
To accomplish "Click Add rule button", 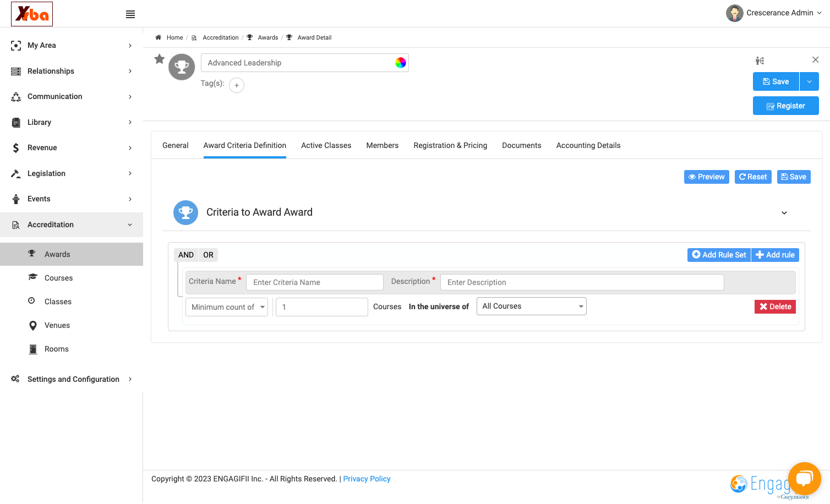I will (x=775, y=255).
